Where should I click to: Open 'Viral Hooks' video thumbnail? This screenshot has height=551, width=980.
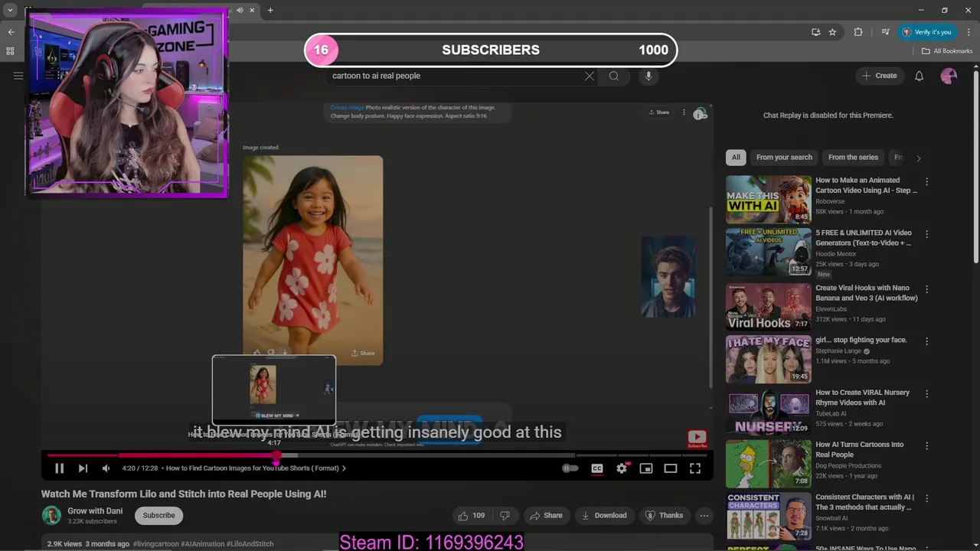(x=768, y=307)
